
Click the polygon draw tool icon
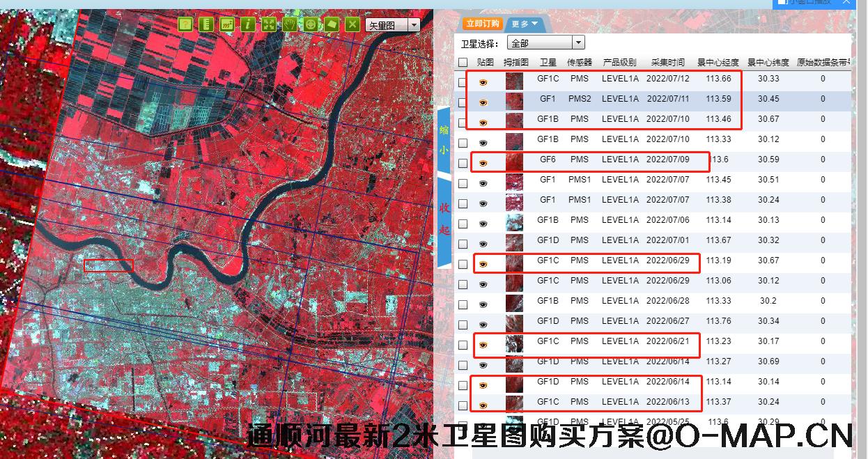pyautogui.click(x=332, y=24)
